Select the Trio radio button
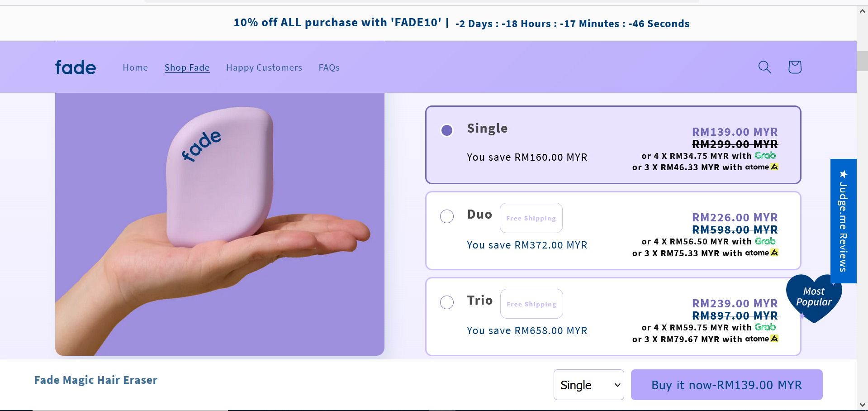The height and width of the screenshot is (411, 868). [447, 302]
